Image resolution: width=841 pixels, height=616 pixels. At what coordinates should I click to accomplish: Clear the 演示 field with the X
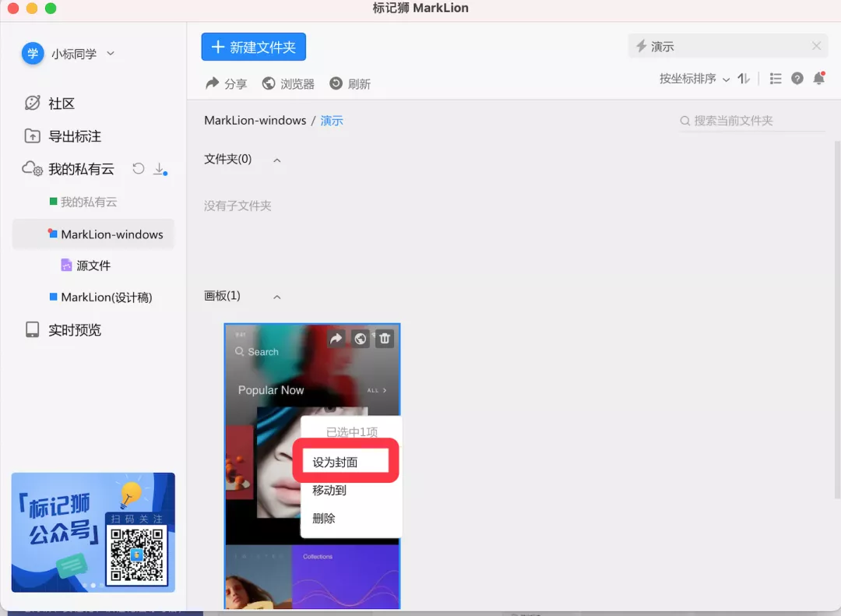point(816,46)
